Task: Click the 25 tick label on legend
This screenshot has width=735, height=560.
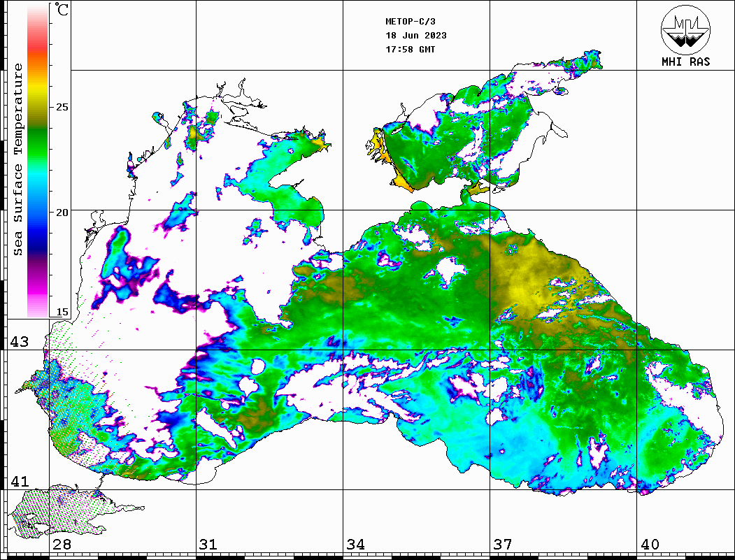Action: coord(62,107)
